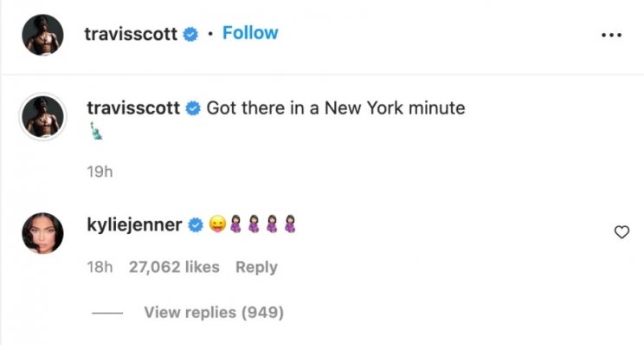The image size is (644, 345).
Task: Like kyliejenner's comment with the heart icon
Action: point(621,232)
